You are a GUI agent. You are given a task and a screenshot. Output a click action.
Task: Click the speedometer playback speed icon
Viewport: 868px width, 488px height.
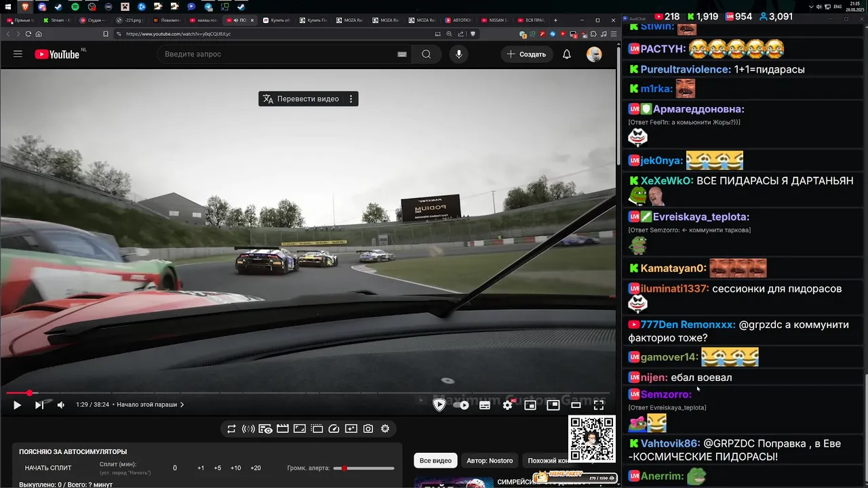334,428
